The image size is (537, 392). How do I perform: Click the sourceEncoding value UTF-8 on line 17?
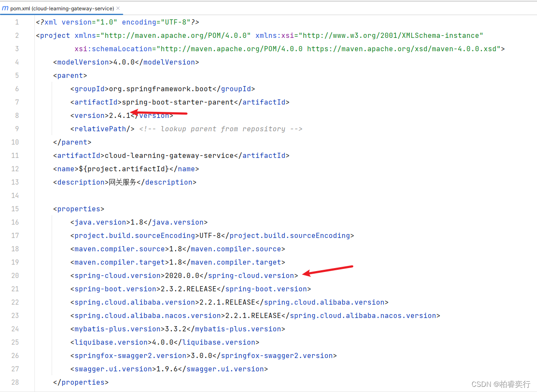[x=210, y=235]
